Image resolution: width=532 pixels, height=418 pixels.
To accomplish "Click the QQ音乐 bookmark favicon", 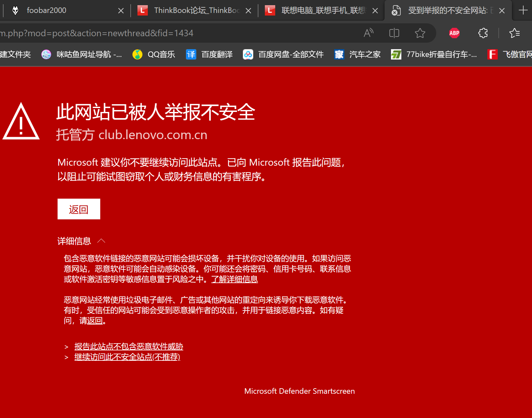I will (137, 54).
